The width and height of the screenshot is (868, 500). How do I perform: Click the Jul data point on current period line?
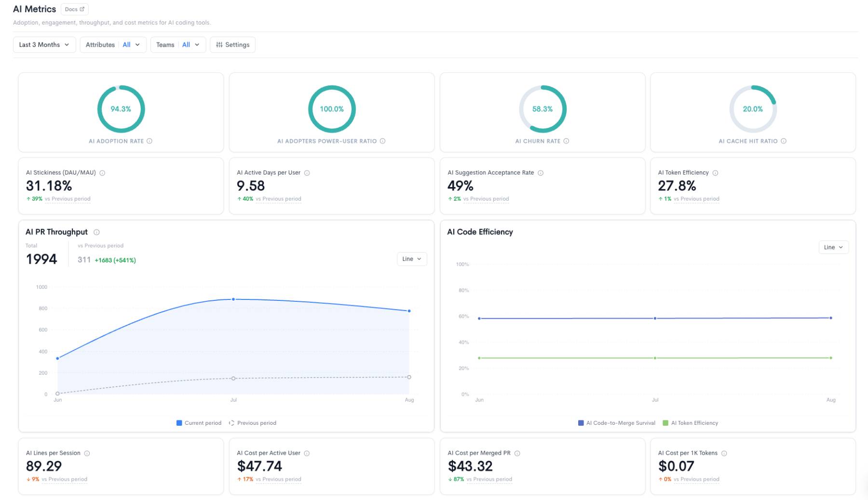pos(233,299)
